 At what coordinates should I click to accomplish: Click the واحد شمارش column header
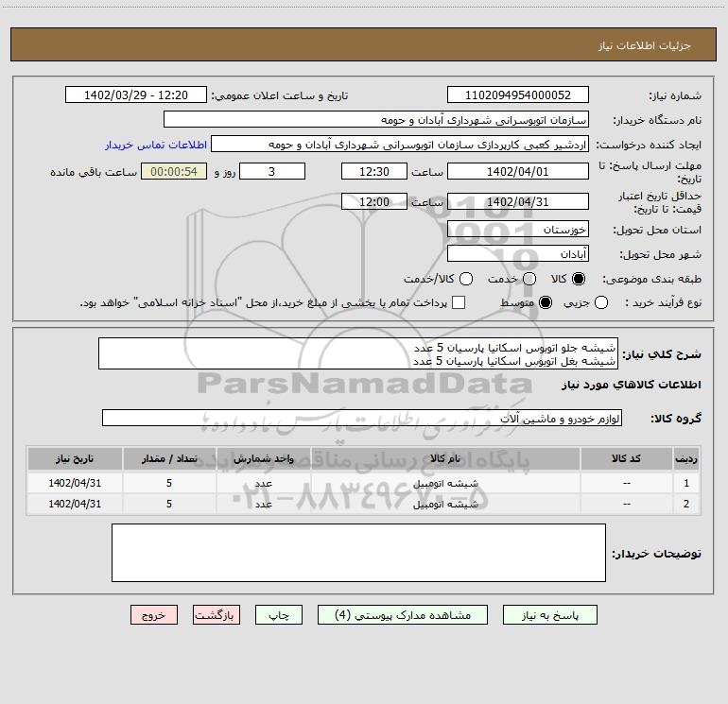pyautogui.click(x=263, y=458)
